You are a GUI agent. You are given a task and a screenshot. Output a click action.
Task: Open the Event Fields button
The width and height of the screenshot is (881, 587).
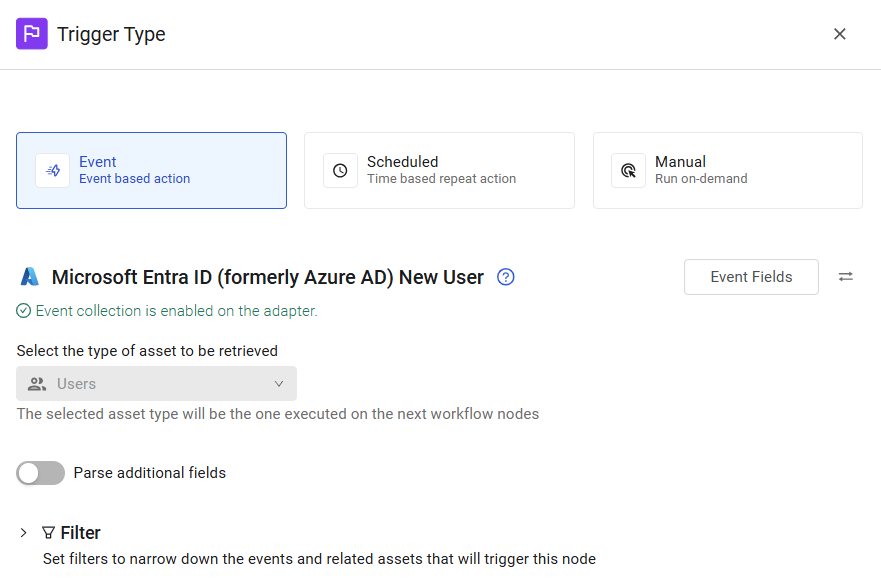751,277
